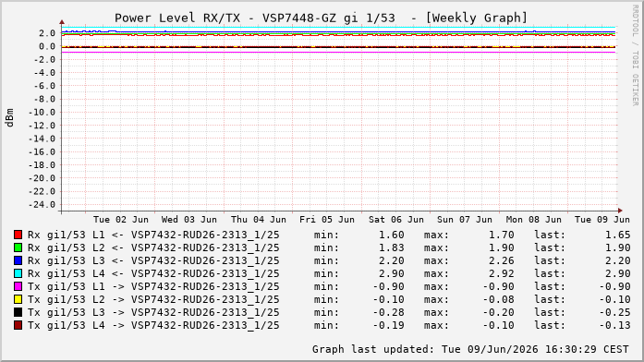Click the Tue 09 Jun axis label
The height and width of the screenshot is (362, 644).
click(602, 220)
